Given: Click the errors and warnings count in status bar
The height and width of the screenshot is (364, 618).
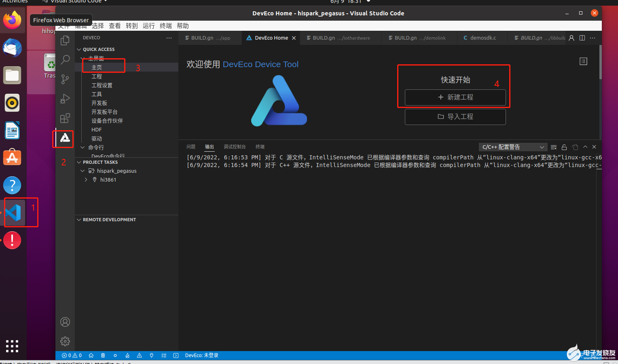Looking at the screenshot, I should [x=72, y=356].
